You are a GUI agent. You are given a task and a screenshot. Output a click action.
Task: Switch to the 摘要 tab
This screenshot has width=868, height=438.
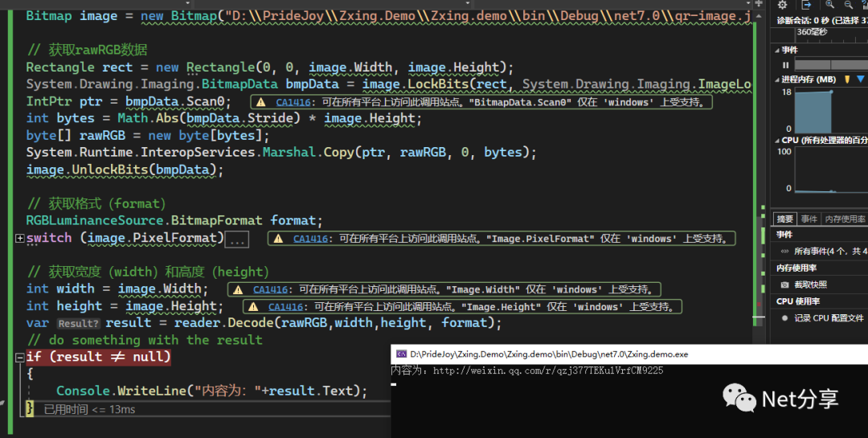[x=784, y=219]
